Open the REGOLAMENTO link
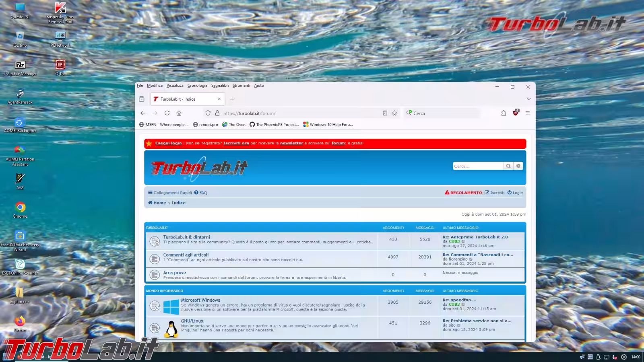Image resolution: width=644 pixels, height=362 pixels. [463, 193]
